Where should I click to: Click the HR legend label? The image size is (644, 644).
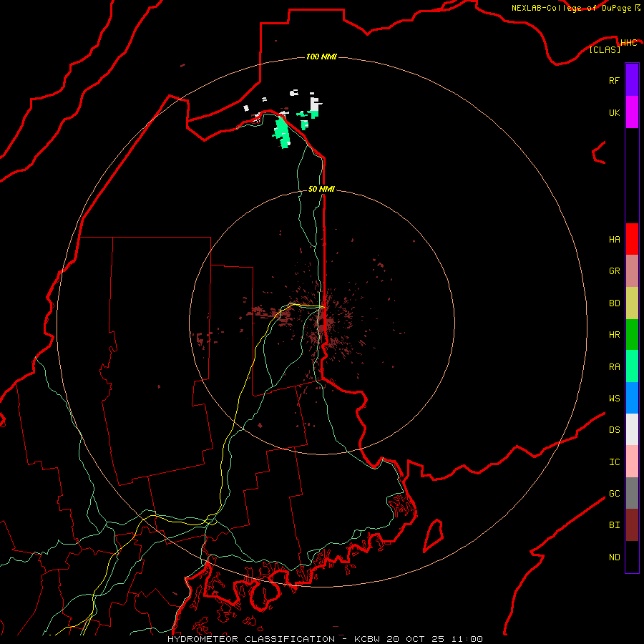click(x=614, y=335)
